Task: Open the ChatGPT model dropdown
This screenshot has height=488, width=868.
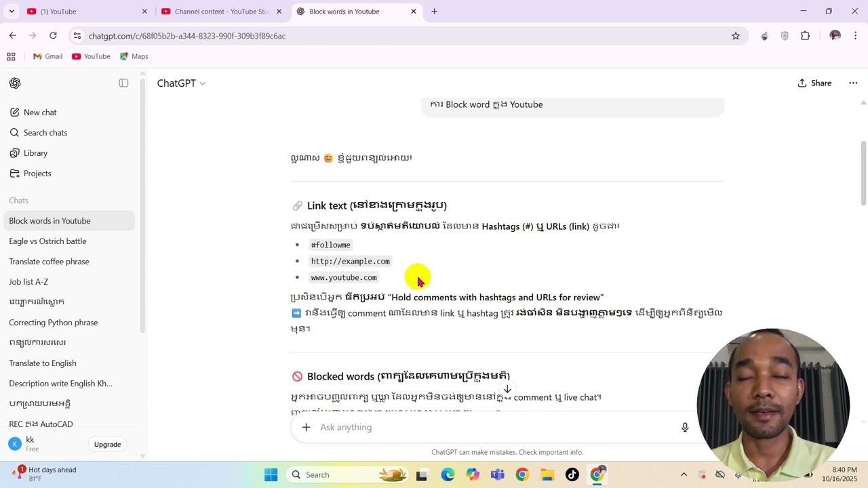Action: (x=181, y=83)
